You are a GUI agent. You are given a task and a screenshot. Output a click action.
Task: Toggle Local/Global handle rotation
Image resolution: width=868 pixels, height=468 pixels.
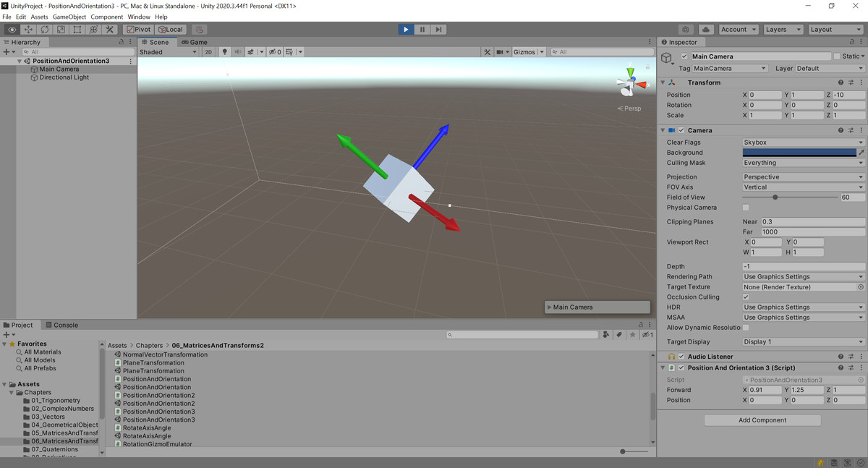(x=171, y=30)
